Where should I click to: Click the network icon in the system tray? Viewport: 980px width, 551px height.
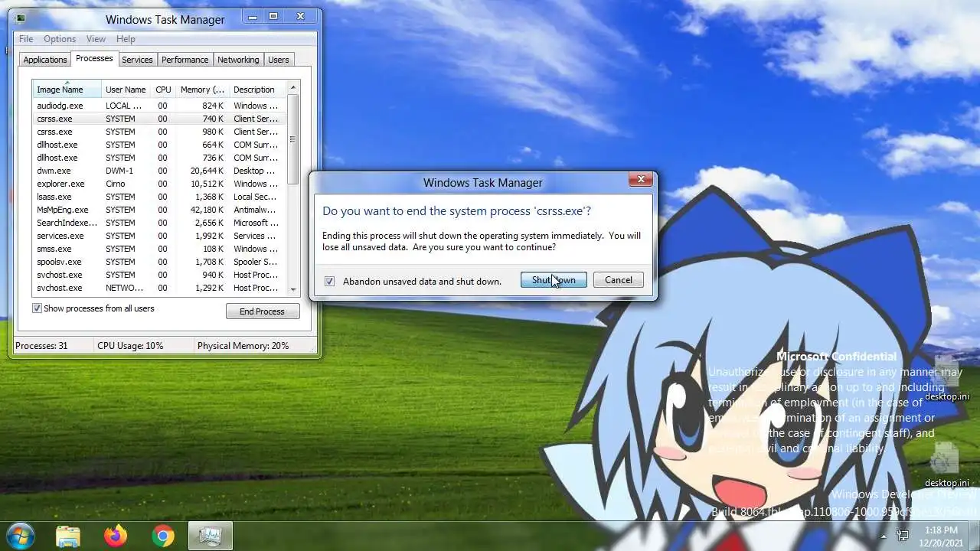pos(903,536)
